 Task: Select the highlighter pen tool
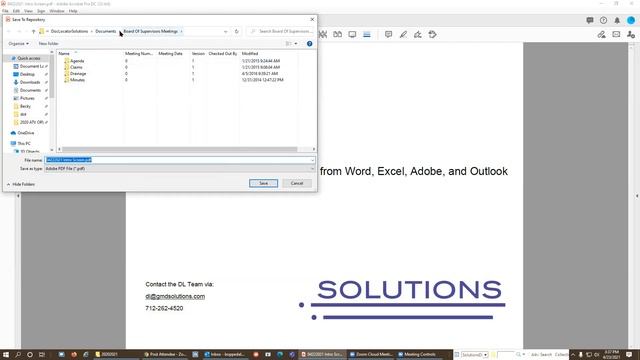(x=403, y=35)
